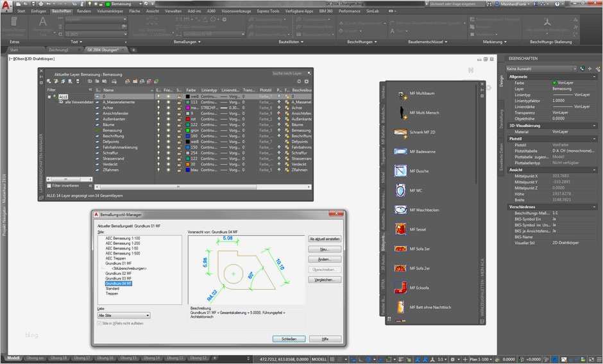This screenshot has width=603, height=364.
Task: Open the Express Tools ribbon tab
Action: (x=268, y=12)
